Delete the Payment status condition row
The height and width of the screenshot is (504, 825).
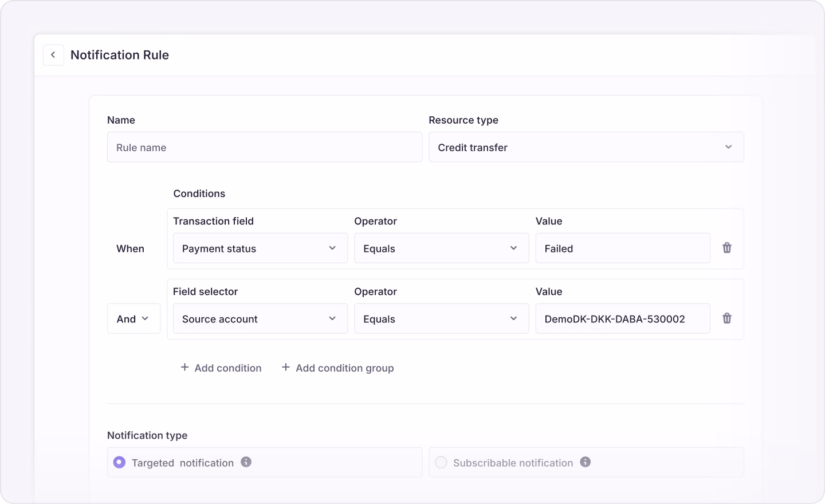coord(727,248)
